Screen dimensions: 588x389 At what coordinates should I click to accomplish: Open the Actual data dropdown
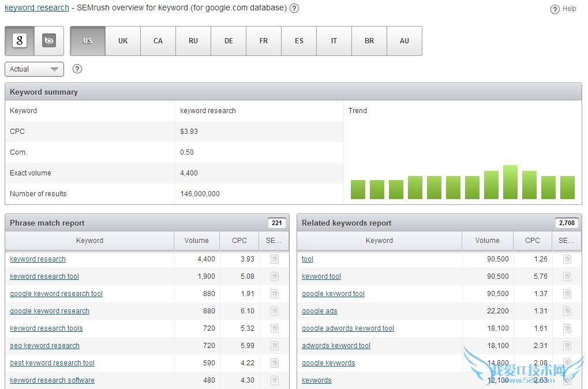coord(34,69)
